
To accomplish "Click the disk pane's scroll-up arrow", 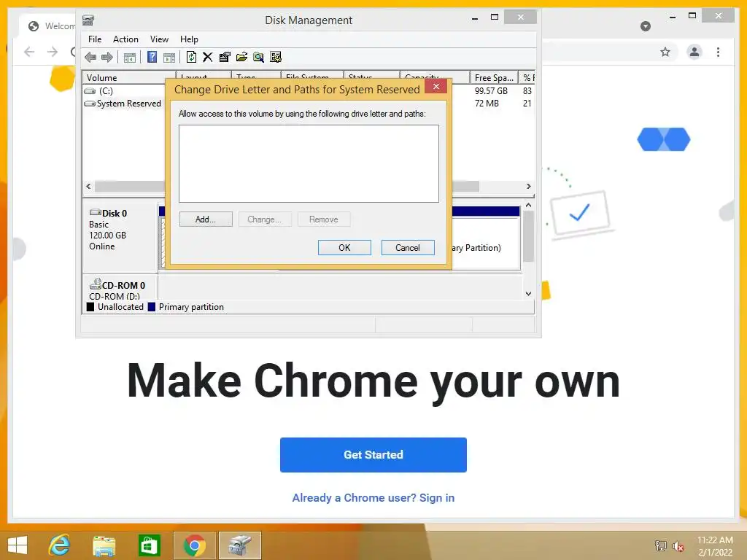I will point(528,205).
